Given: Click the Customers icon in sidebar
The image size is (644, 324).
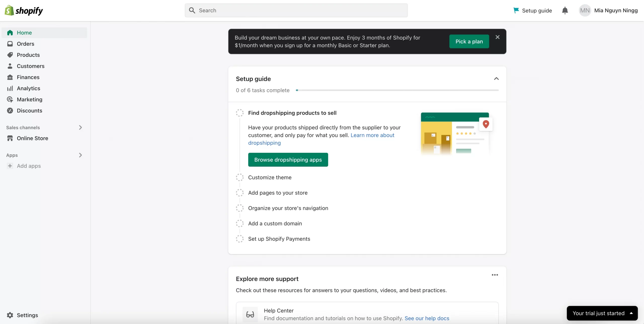Looking at the screenshot, I should point(10,66).
